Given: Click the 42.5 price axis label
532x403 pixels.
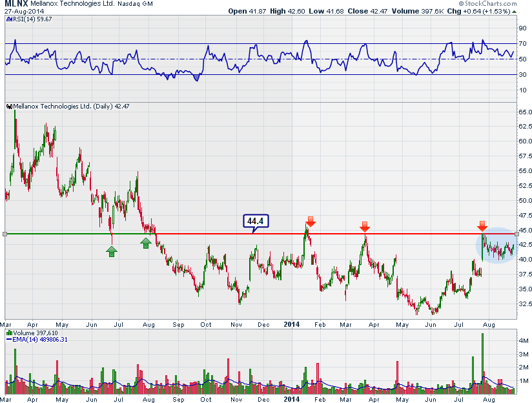Looking at the screenshot, I should [525, 245].
